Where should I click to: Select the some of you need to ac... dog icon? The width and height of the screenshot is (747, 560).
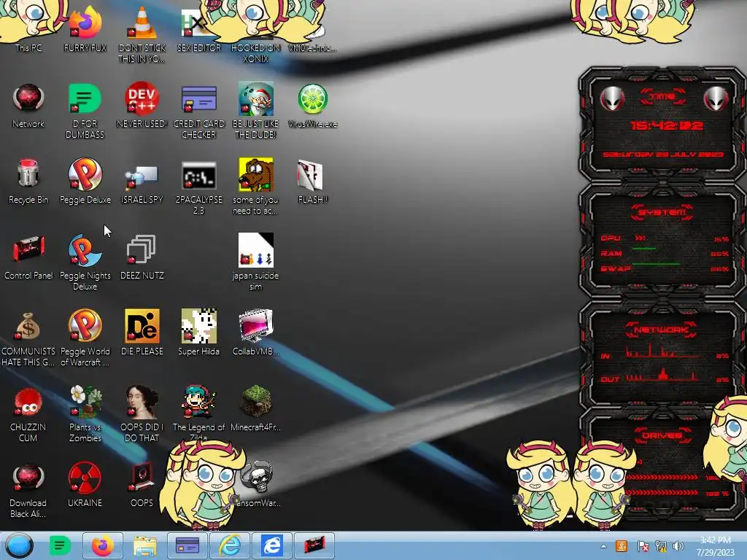(x=255, y=187)
